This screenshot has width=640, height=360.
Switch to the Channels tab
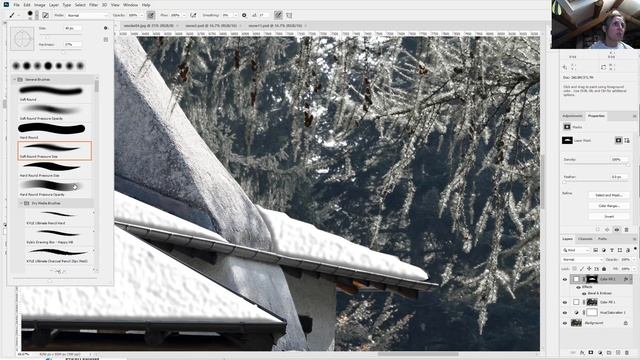pyautogui.click(x=585, y=239)
